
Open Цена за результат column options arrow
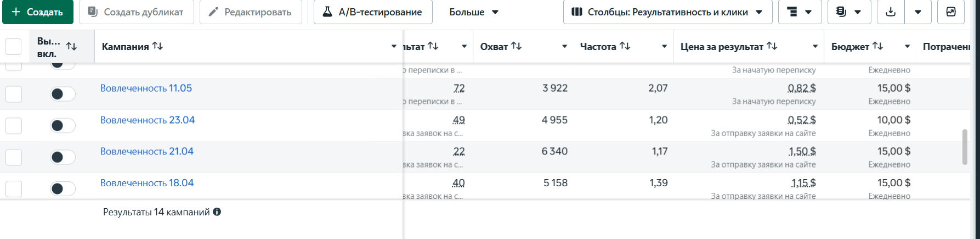coord(815,47)
